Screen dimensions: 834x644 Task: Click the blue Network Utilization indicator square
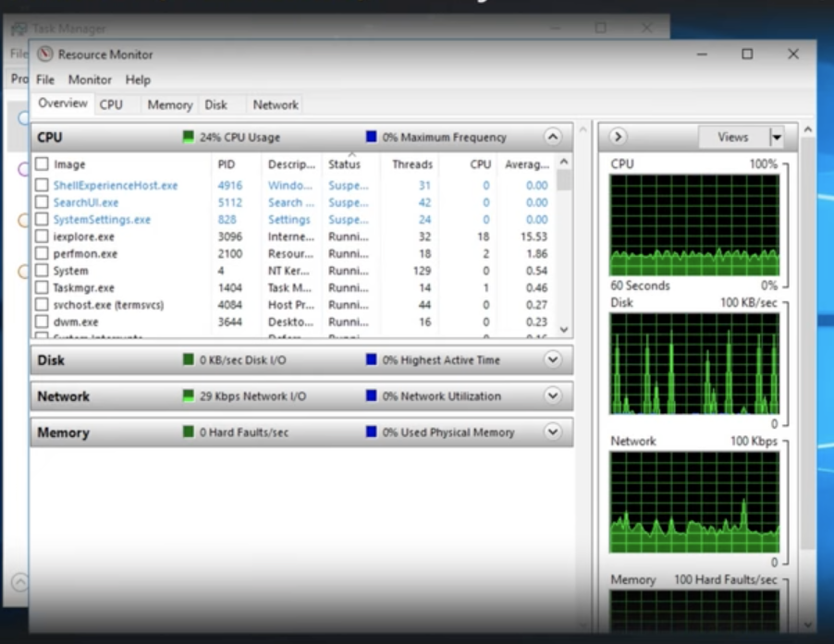(372, 395)
